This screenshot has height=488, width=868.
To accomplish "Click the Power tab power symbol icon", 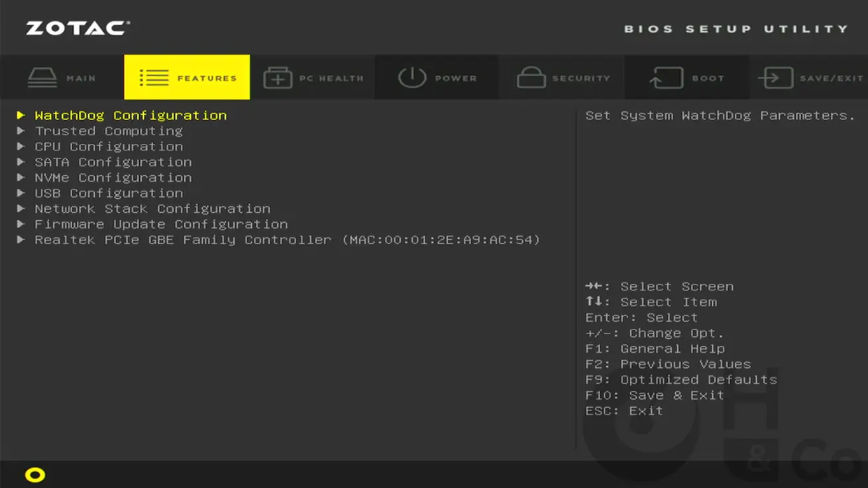I will coord(411,78).
